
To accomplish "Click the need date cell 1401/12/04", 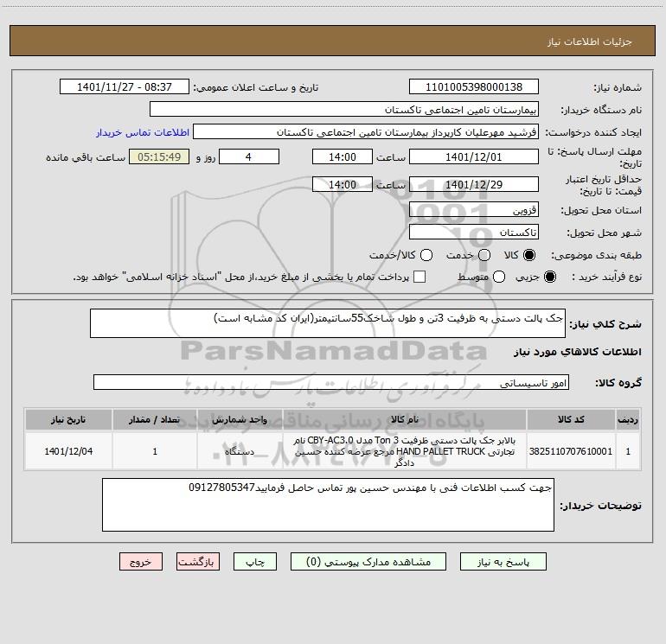I will pyautogui.click(x=68, y=451).
